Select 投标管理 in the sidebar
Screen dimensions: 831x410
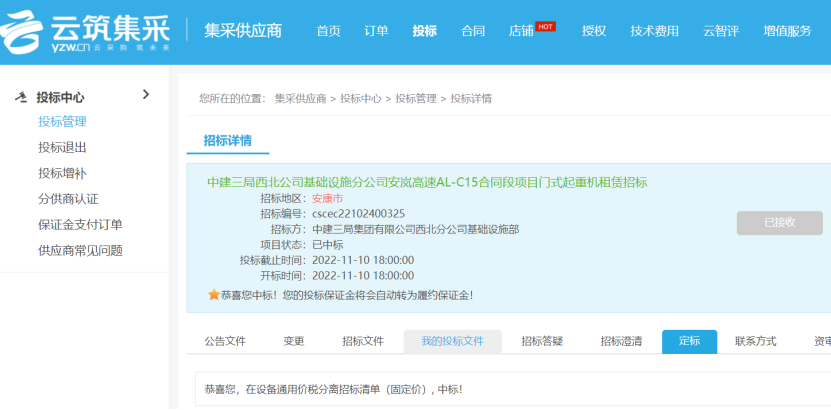(63, 122)
